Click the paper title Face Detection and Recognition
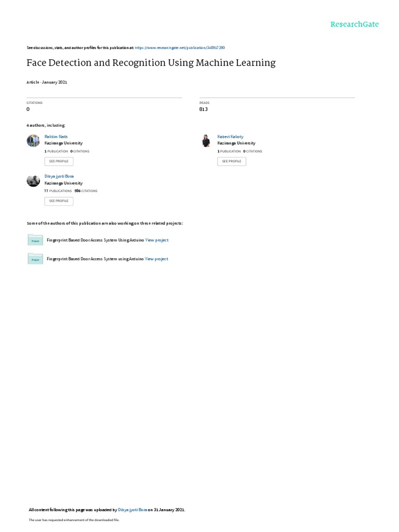Image resolution: width=399 pixels, height=532 pixels. point(151,63)
